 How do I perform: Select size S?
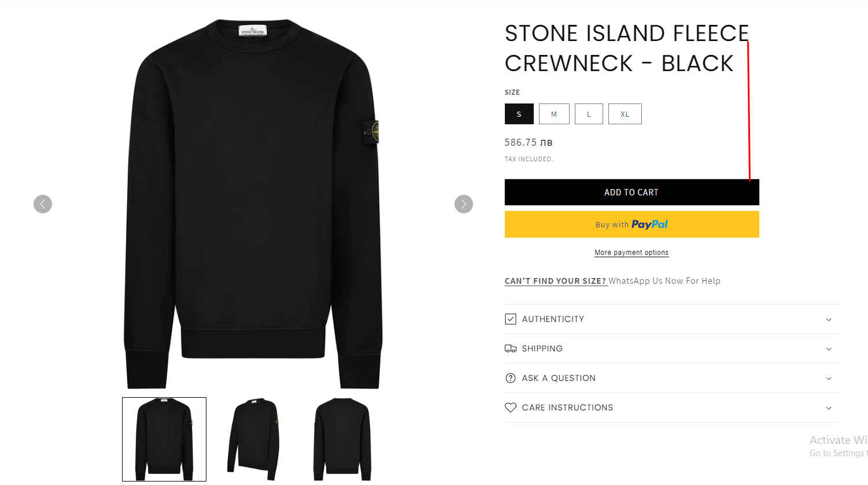(519, 114)
